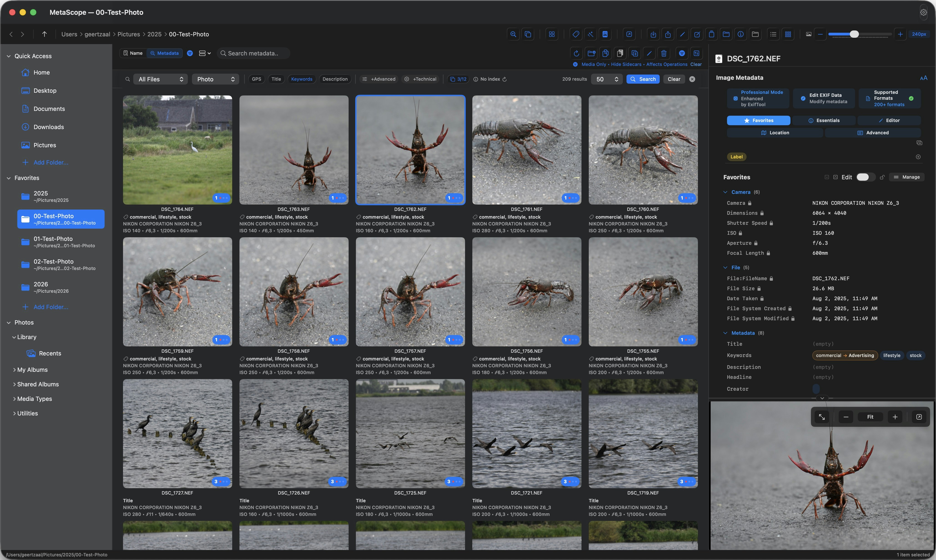Click the Search metadata input field
936x560 pixels.
[x=253, y=53]
